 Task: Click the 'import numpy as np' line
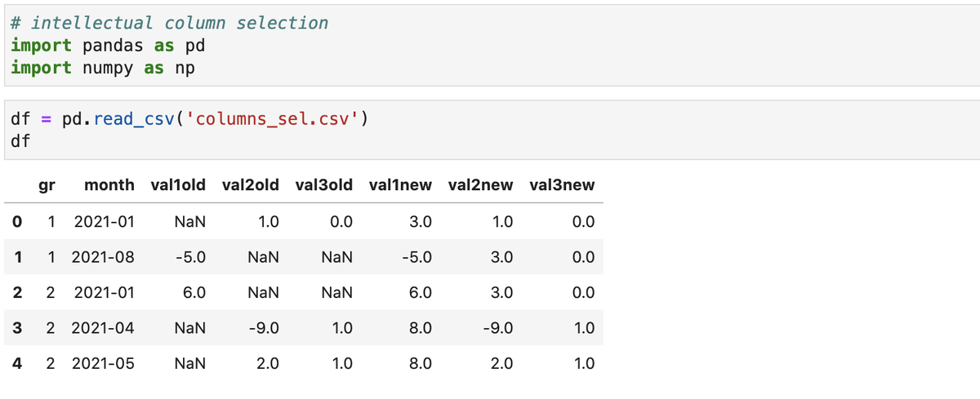pos(103,68)
